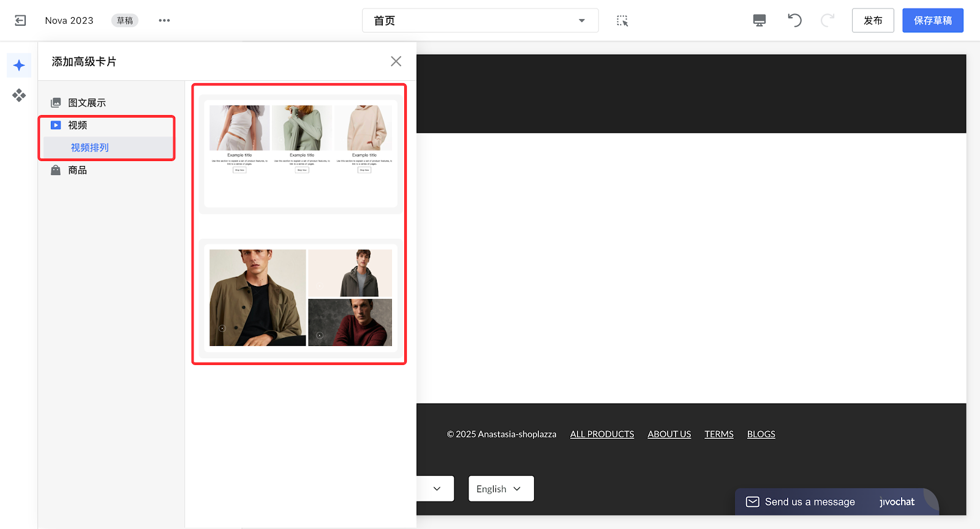
Task: Open the 商品 category
Action: pos(78,170)
